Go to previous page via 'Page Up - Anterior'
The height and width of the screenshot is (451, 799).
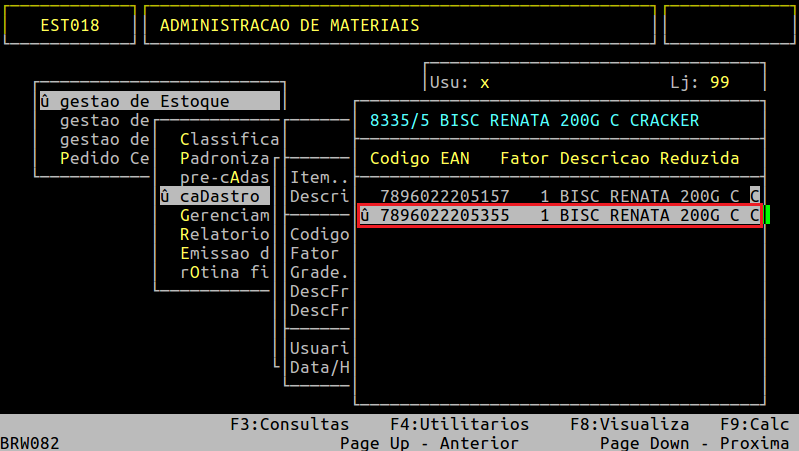pos(429,443)
